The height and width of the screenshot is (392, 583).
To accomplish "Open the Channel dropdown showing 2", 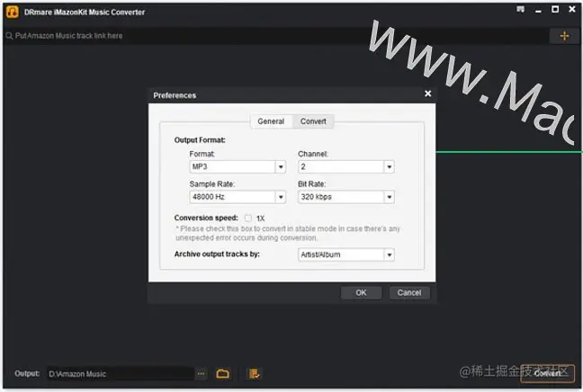I will (x=345, y=167).
